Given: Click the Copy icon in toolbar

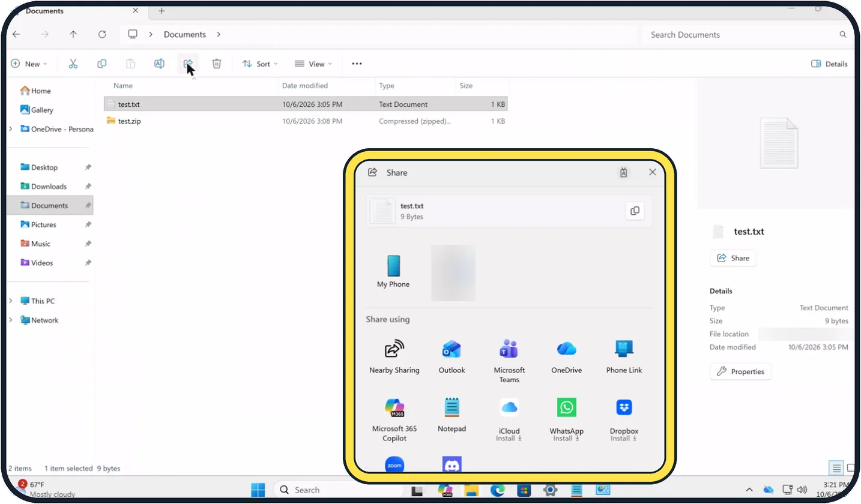Looking at the screenshot, I should click(x=102, y=64).
